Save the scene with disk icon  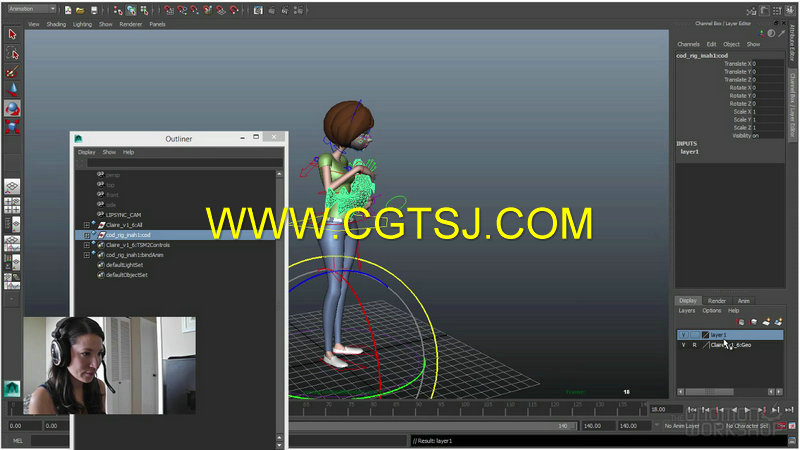93,10
